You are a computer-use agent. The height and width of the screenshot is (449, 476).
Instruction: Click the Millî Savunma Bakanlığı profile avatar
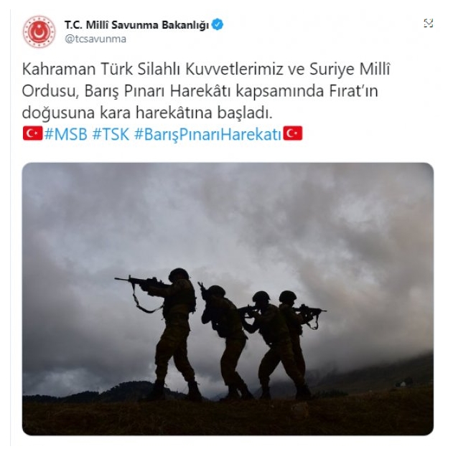39,32
